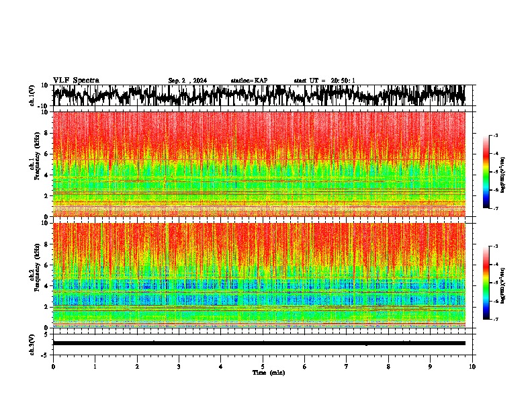Click the log(PSD) label beside ch.1 colorbar

[x=502, y=175]
